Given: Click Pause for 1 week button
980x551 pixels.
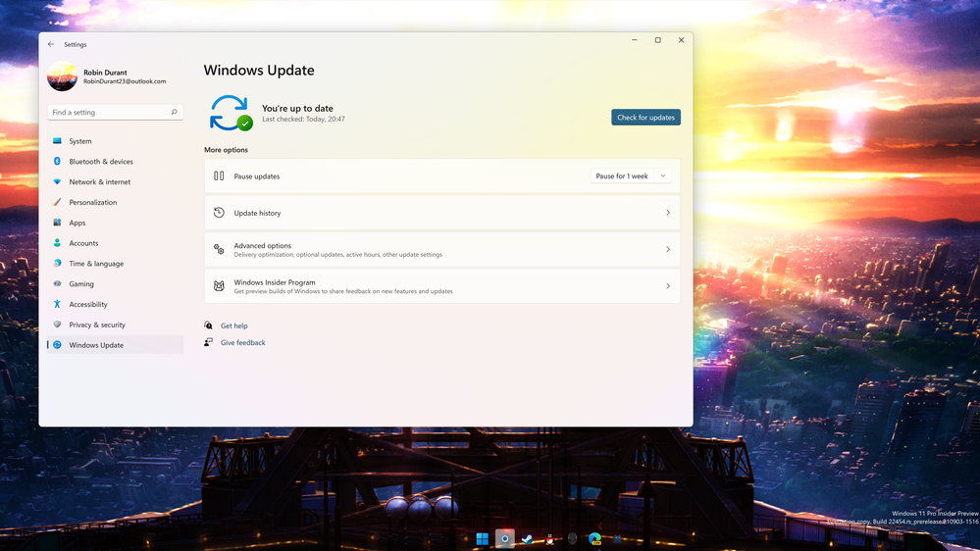Looking at the screenshot, I should tap(622, 176).
